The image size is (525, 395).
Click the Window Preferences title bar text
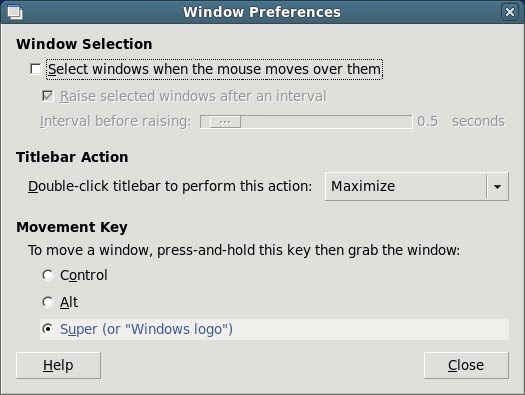(x=262, y=12)
